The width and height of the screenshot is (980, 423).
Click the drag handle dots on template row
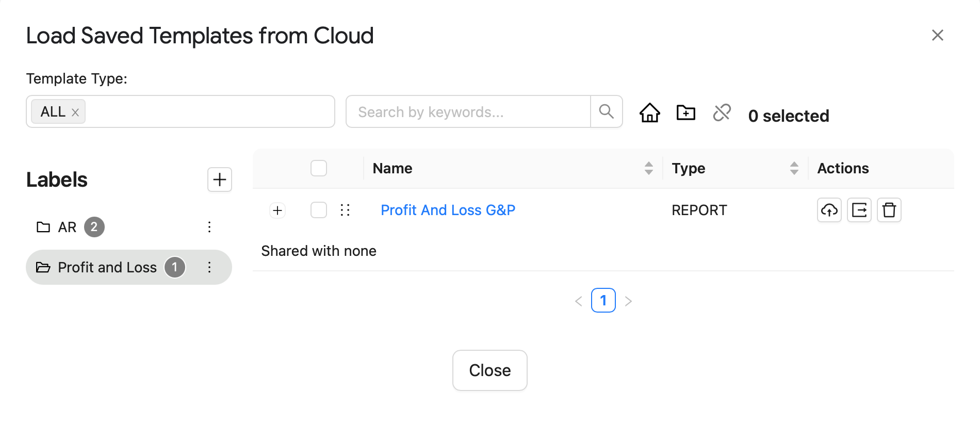[x=345, y=210]
